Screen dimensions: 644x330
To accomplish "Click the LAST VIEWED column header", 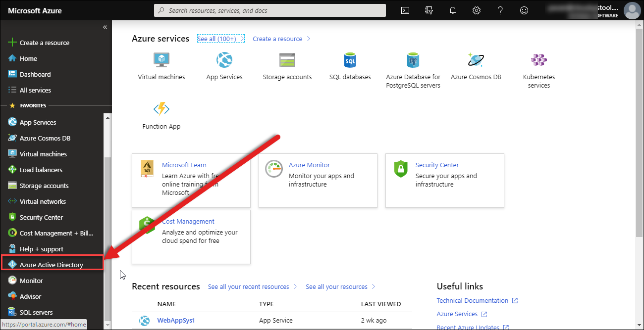I will (381, 304).
